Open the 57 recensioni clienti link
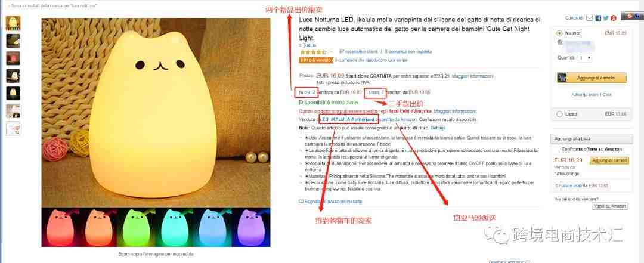 click(358, 52)
